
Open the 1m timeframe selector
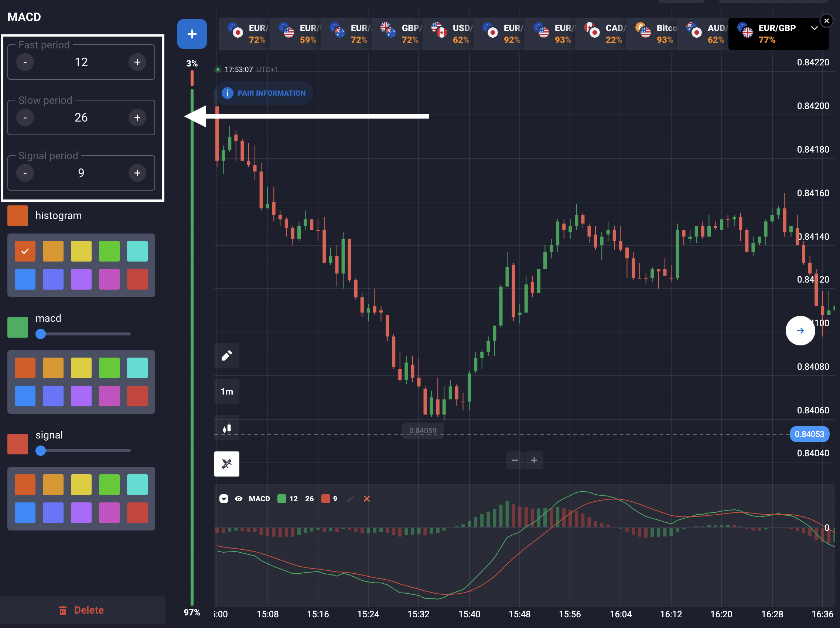[x=227, y=392]
